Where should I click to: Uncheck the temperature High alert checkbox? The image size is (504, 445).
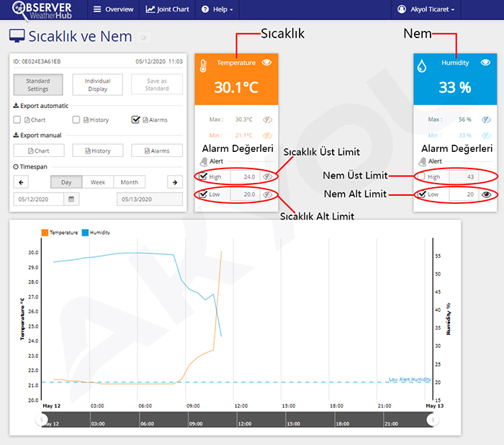[x=204, y=176]
